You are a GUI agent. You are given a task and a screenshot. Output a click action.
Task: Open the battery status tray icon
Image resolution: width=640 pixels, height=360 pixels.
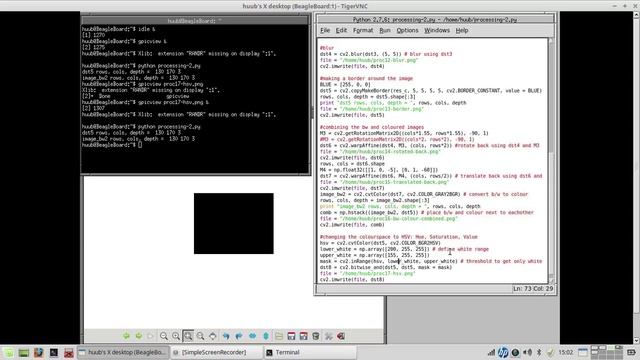(x=631, y=352)
